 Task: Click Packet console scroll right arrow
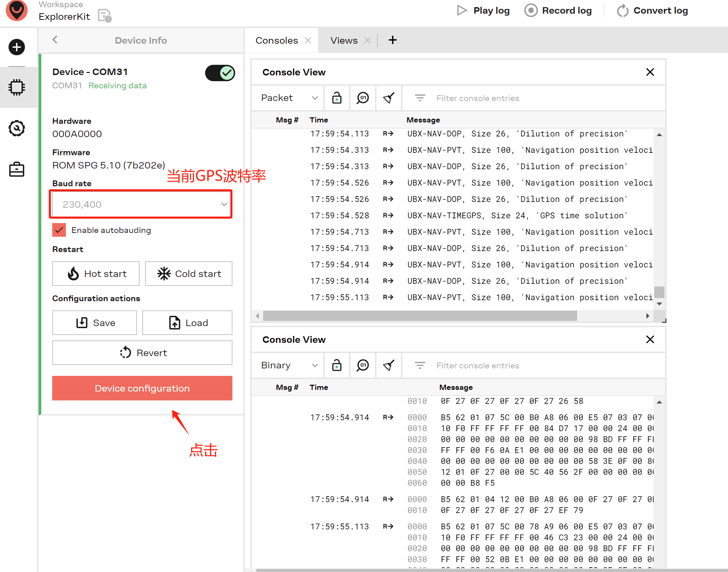(647, 316)
